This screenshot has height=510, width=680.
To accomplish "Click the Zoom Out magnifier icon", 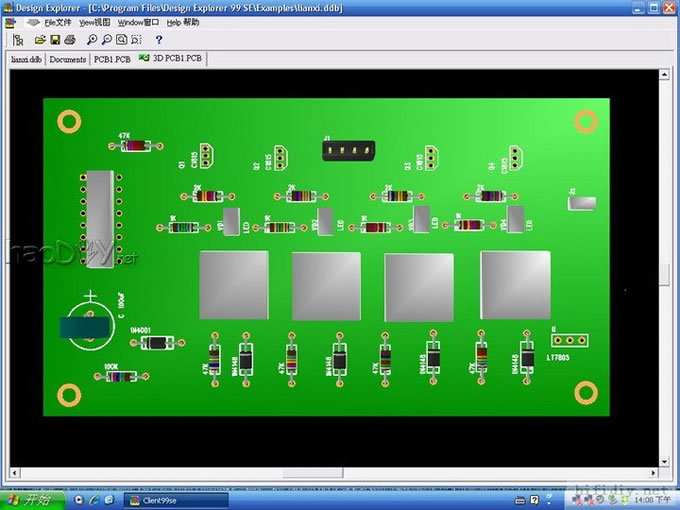I will click(107, 40).
